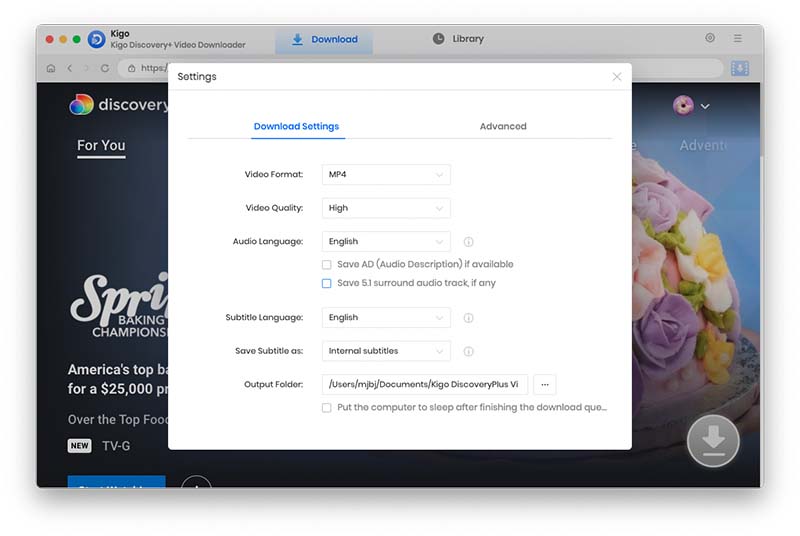The width and height of the screenshot is (800, 536).
Task: Enable Save 5.1 surround audio track checkbox
Action: 327,284
